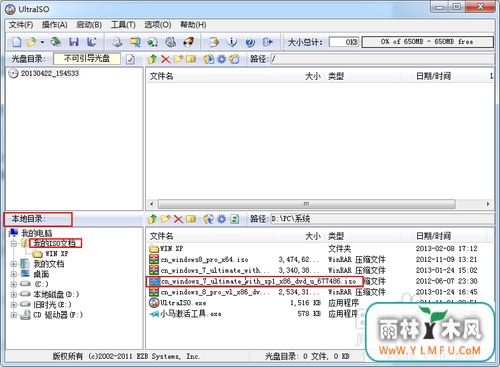Expand the 本地磁盘(D:) drive node
Image resolution: width=500 pixels, height=367 pixels.
(x=14, y=295)
